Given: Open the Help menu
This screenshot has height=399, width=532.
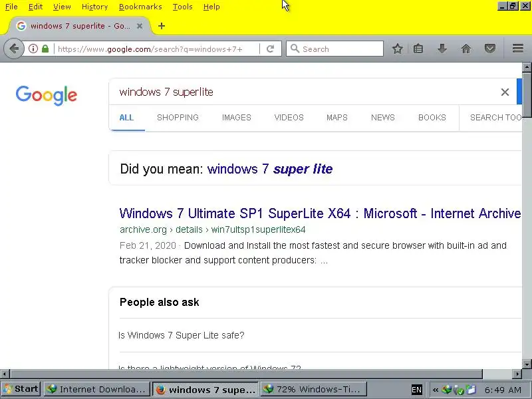Looking at the screenshot, I should 211,7.
